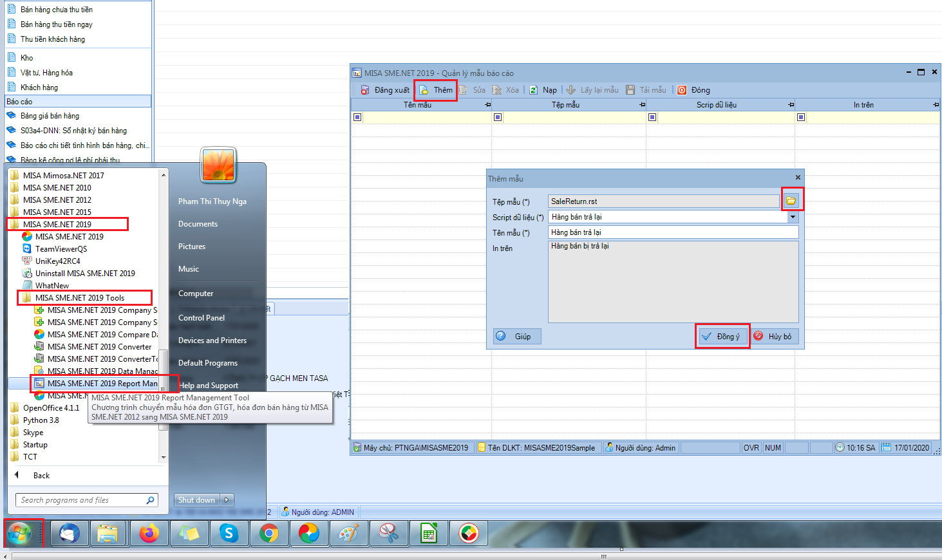Screen dimensions: 942x560
Task: Open Paint from the taskbar
Action: [349, 534]
